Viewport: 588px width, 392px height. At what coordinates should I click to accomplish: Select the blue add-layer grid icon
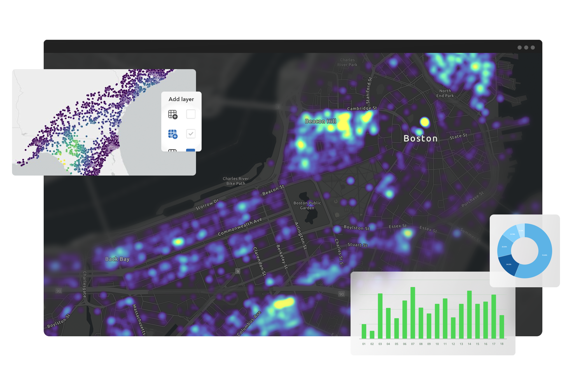pos(172,134)
